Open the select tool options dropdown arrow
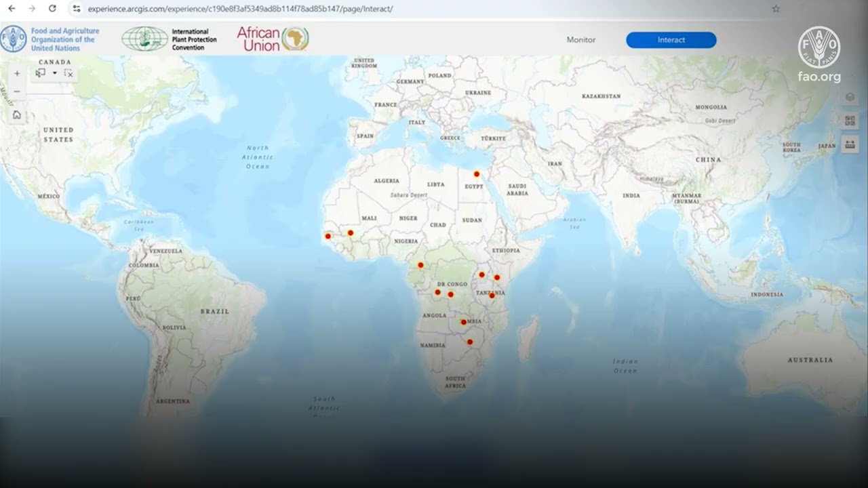868x488 pixels. point(55,73)
